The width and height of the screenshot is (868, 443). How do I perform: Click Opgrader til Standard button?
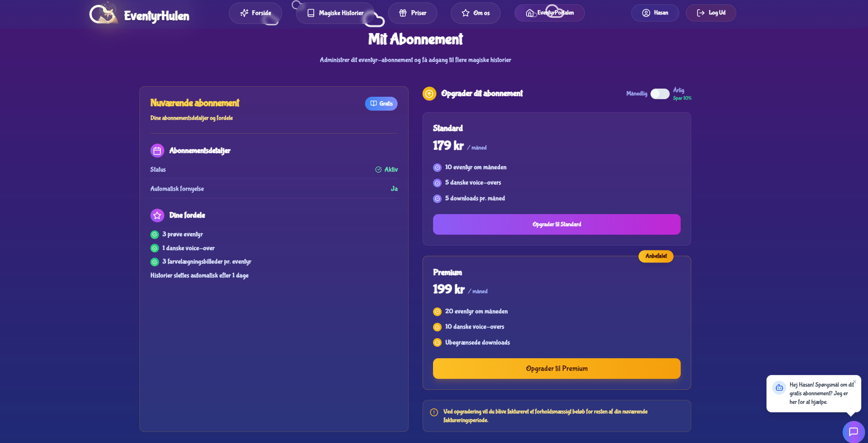(x=557, y=225)
